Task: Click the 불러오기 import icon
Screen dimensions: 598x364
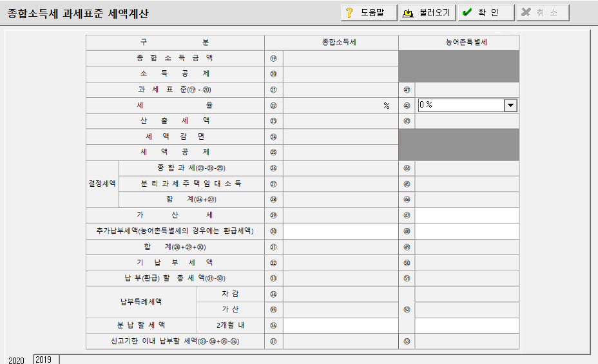Action: click(x=408, y=14)
